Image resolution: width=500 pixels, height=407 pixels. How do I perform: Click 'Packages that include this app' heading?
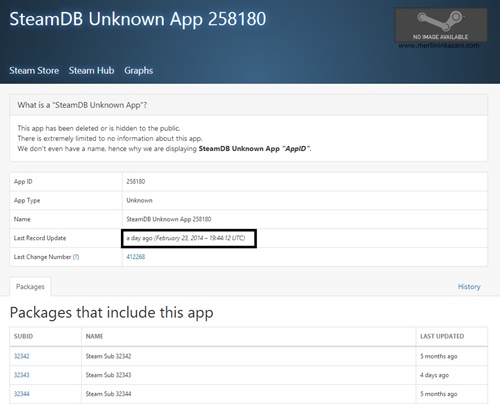112,313
